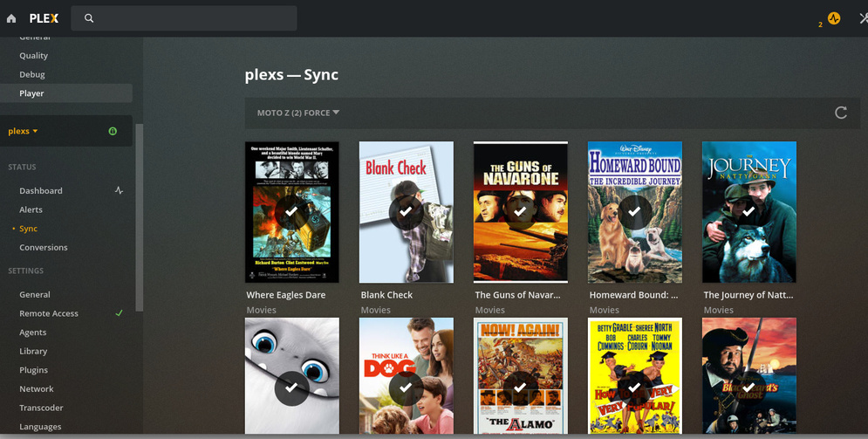
Task: Click the green Remote Access checkmark
Action: click(x=119, y=313)
